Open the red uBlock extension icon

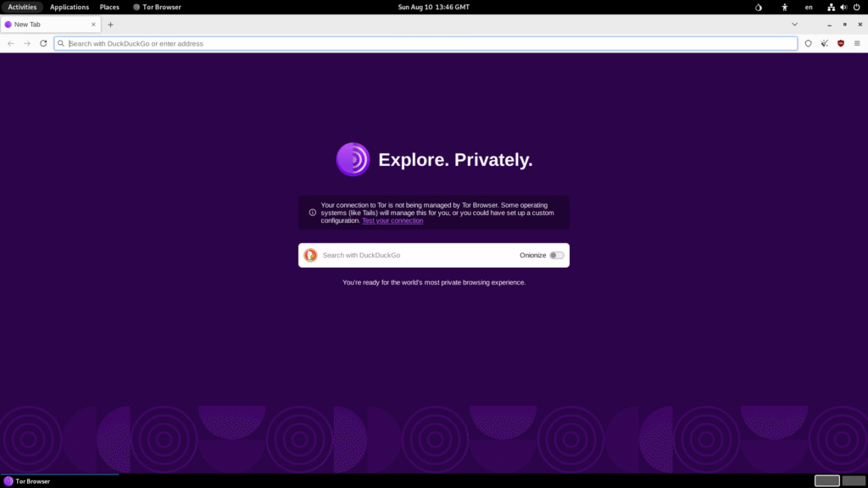(841, 43)
